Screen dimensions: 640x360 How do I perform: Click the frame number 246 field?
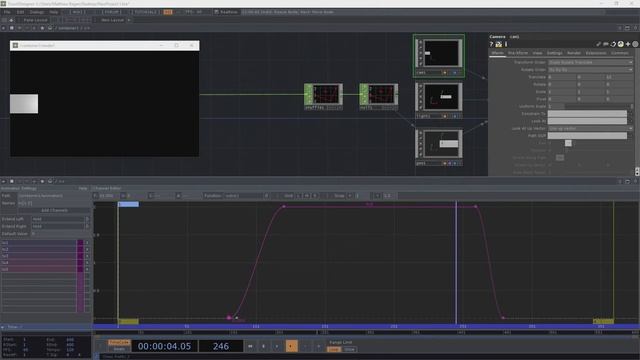[221, 346]
